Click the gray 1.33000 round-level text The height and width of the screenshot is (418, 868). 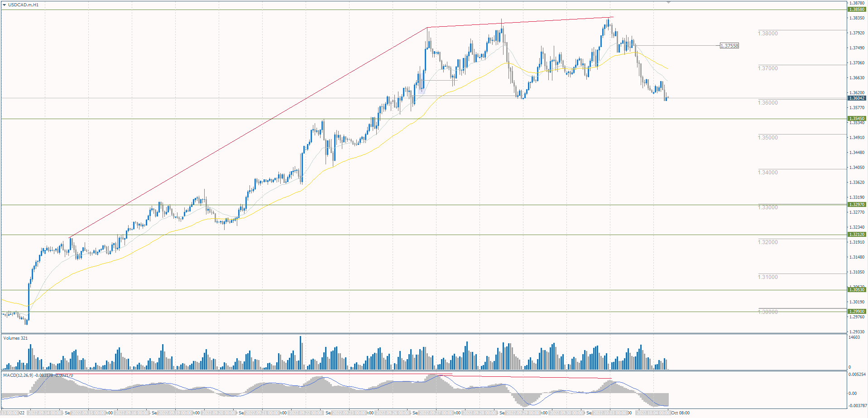click(x=768, y=207)
